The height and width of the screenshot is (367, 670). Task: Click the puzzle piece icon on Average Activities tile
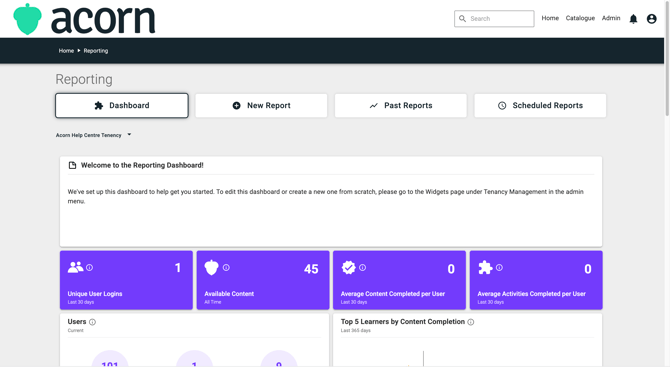point(485,267)
